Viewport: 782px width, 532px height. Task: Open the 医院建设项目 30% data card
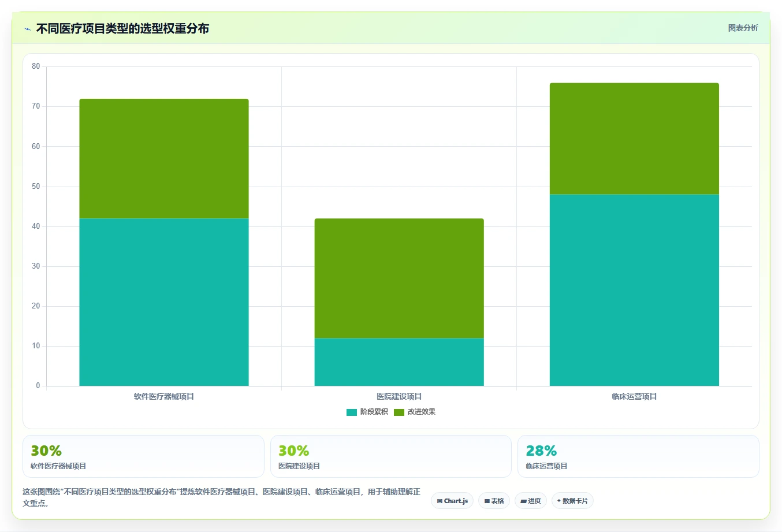pos(391,456)
